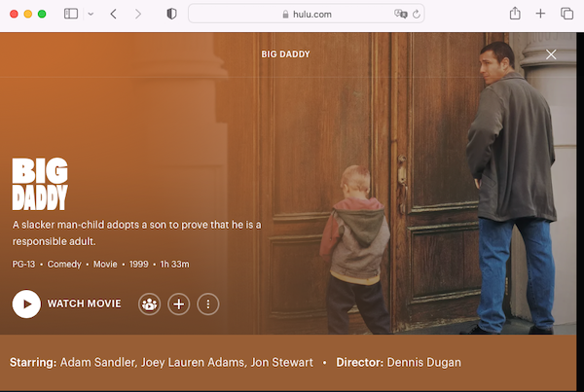Image resolution: width=584 pixels, height=392 pixels.
Task: Reload the hulu.com page
Action: tap(417, 15)
